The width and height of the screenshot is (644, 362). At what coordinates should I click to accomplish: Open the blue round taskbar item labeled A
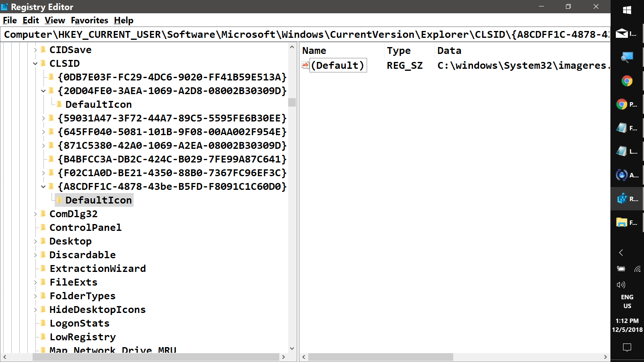[627, 175]
